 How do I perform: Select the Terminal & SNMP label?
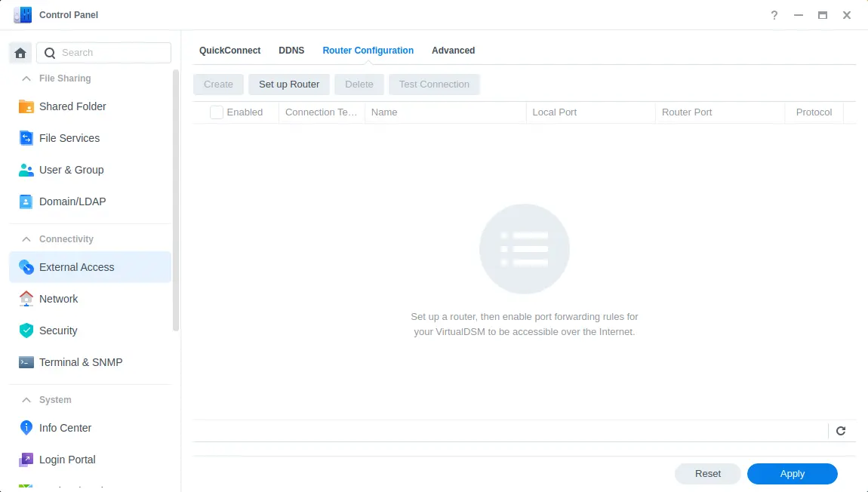pos(81,362)
